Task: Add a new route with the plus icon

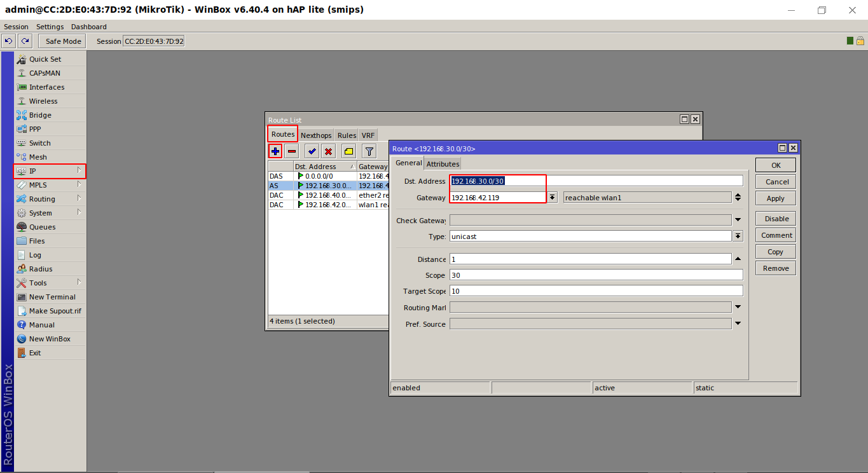Action: click(x=275, y=151)
